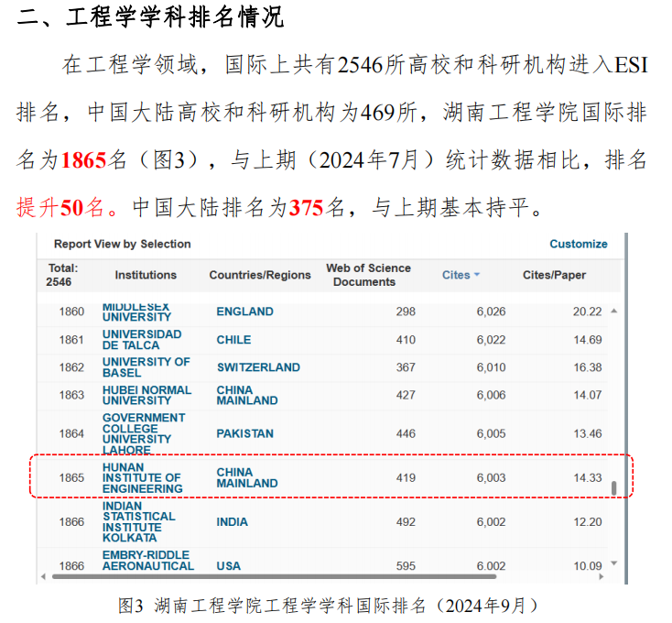The width and height of the screenshot is (672, 623).
Task: Click the vertical scrollbar thumb
Action: (613, 487)
